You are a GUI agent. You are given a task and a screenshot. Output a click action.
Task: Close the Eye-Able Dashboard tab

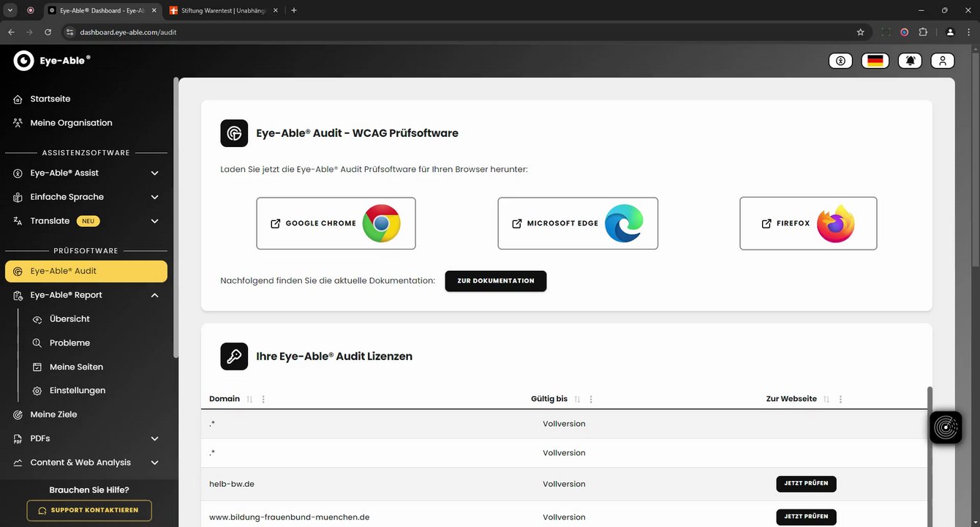pos(154,10)
